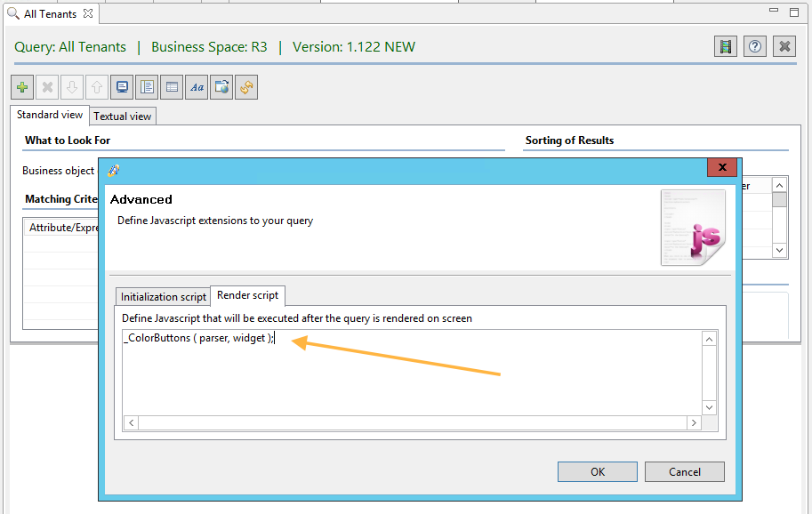This screenshot has height=514, width=812.
Task: Click the window with globe toolbar icon
Action: click(x=221, y=87)
